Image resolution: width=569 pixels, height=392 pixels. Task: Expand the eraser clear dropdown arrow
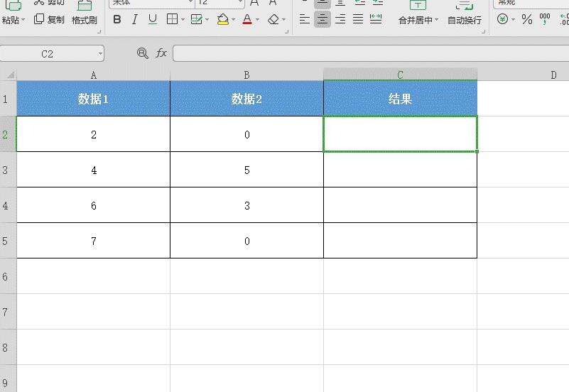point(283,20)
